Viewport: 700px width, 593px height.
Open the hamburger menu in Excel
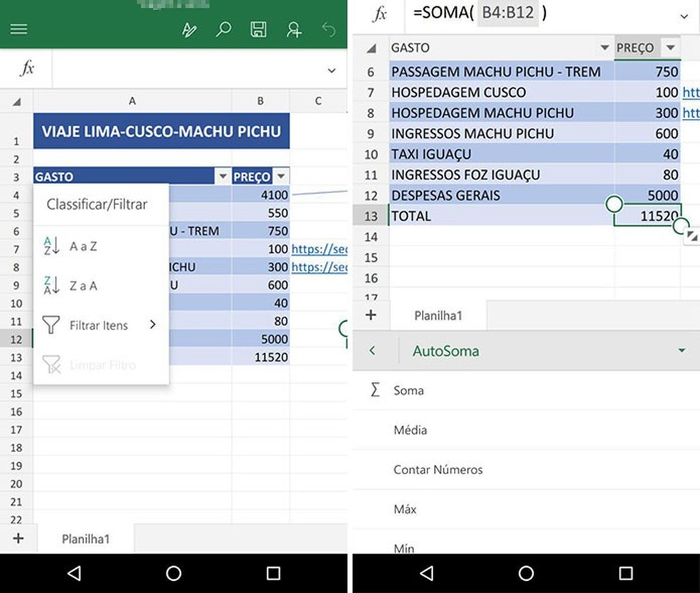pos(18,28)
